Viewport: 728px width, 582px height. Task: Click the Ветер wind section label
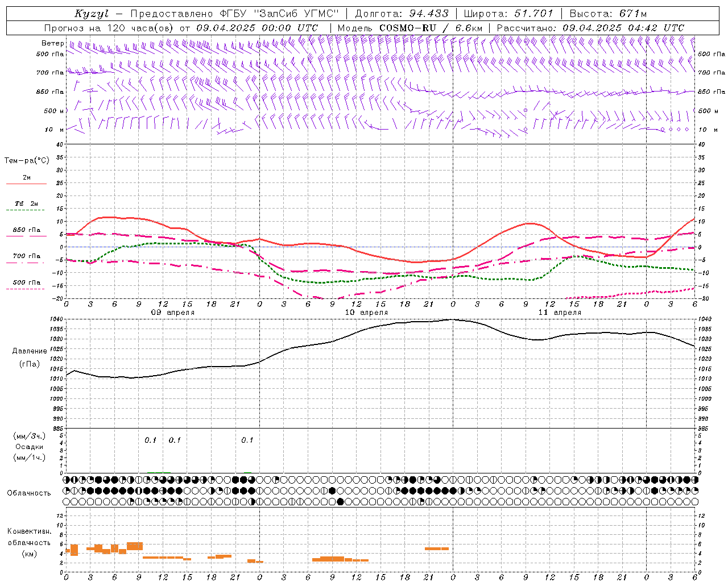52,43
